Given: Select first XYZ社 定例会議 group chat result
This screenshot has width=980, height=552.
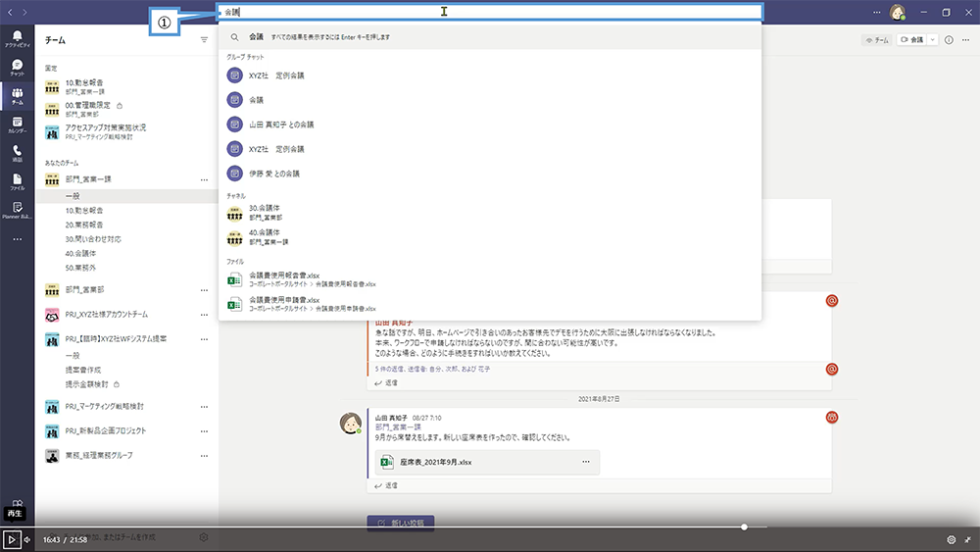Looking at the screenshot, I should (x=490, y=75).
